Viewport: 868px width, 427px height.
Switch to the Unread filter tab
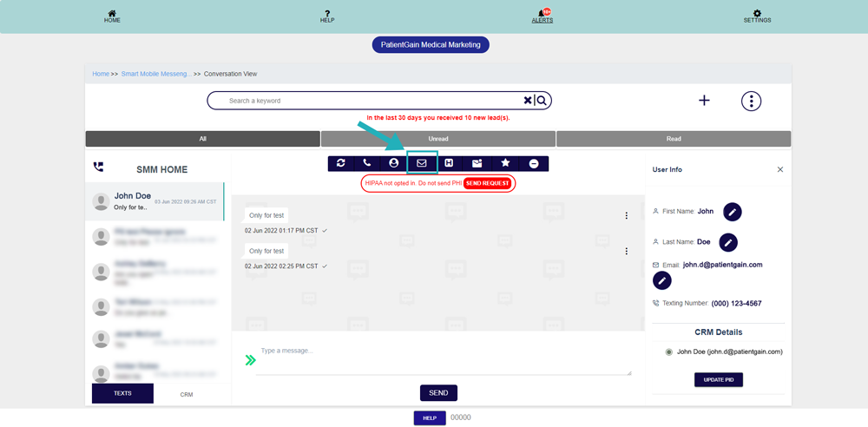(x=437, y=139)
